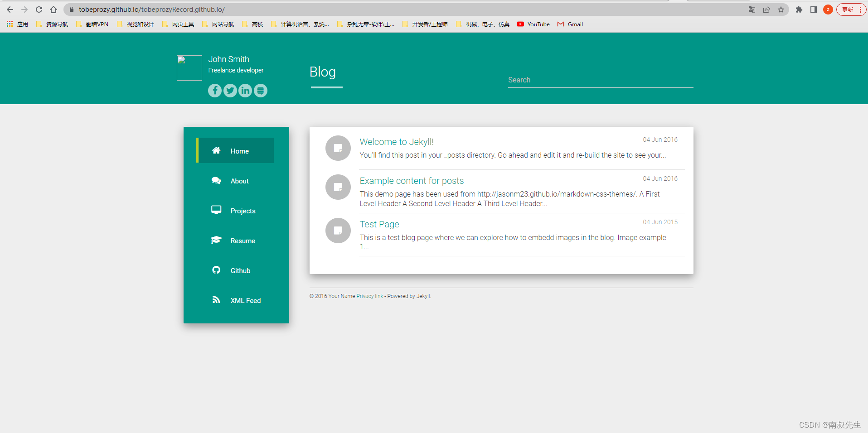
Task: Click the translate page icon in address bar
Action: pos(752,10)
